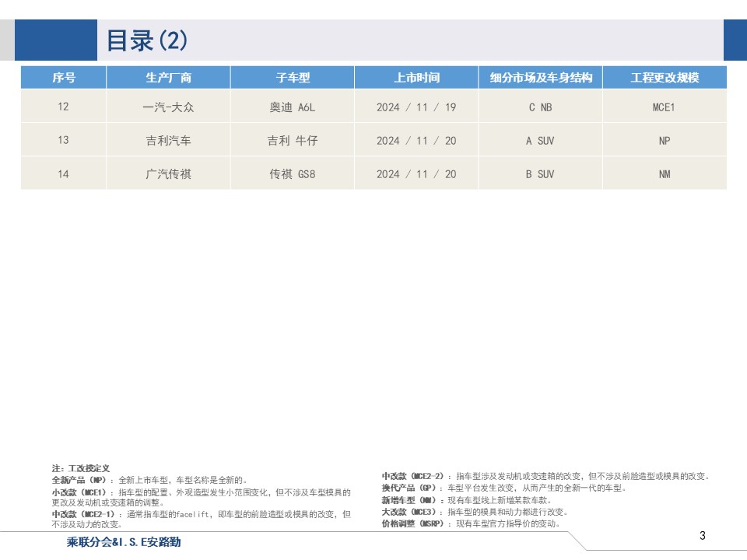Screen dimensions: 747x560
Task: Click the slide title 目录(2)
Action: 147,40
